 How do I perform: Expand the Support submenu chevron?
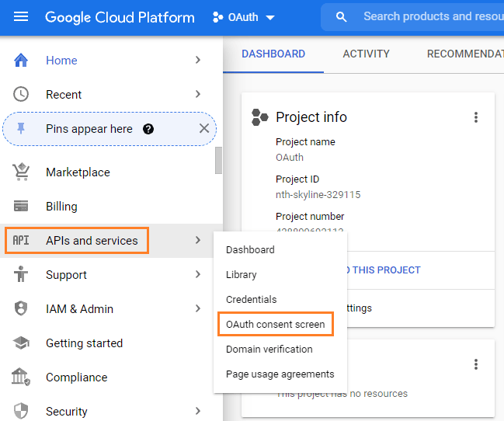(198, 274)
